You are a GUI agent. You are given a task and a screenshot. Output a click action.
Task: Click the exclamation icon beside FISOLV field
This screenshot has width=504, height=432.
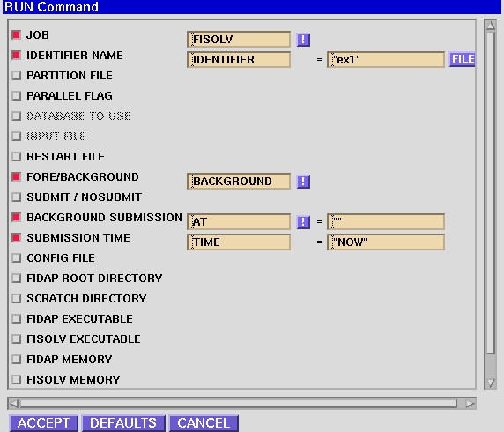point(303,40)
